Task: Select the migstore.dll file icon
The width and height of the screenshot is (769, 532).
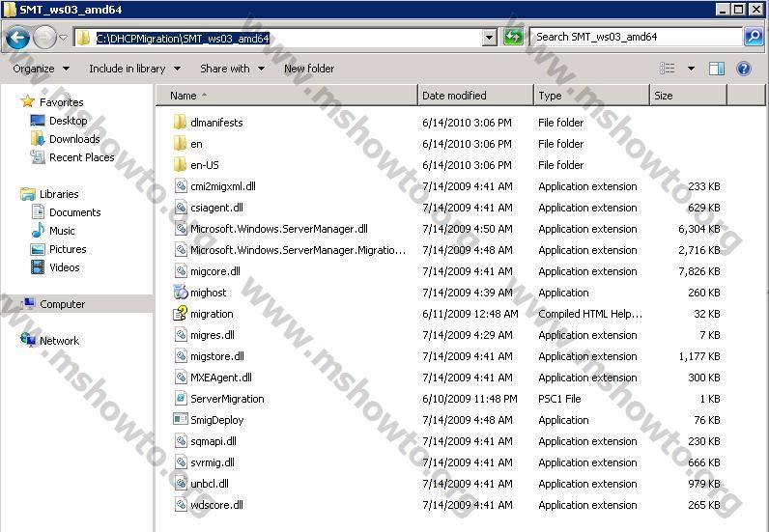Action: click(181, 356)
